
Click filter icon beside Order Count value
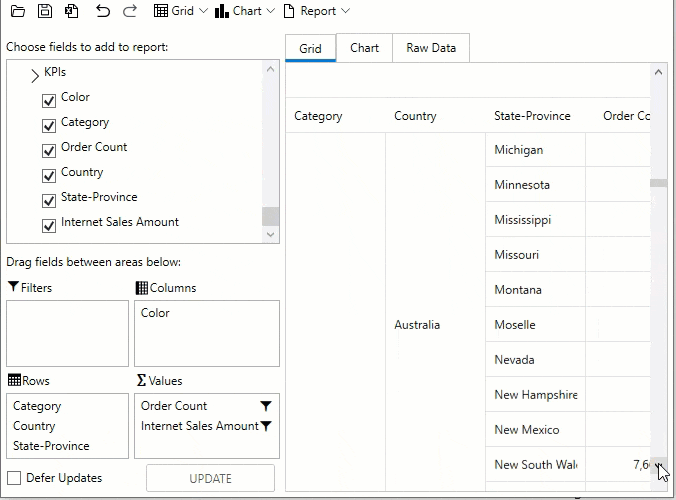(x=266, y=406)
